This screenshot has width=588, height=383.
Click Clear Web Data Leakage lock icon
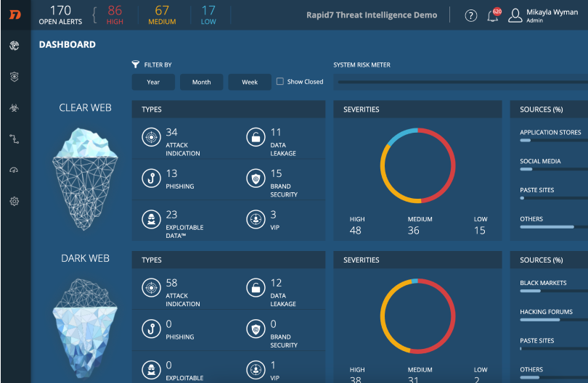click(x=256, y=137)
